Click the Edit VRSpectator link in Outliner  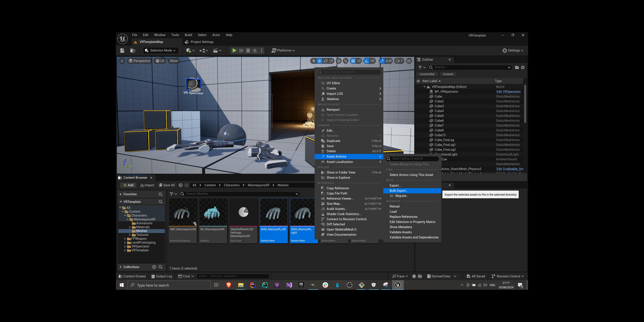click(508, 91)
